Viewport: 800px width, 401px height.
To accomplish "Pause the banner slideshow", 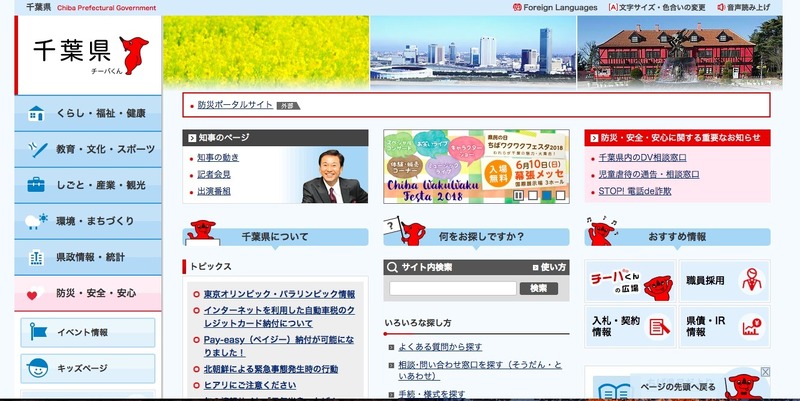I will [x=519, y=195].
